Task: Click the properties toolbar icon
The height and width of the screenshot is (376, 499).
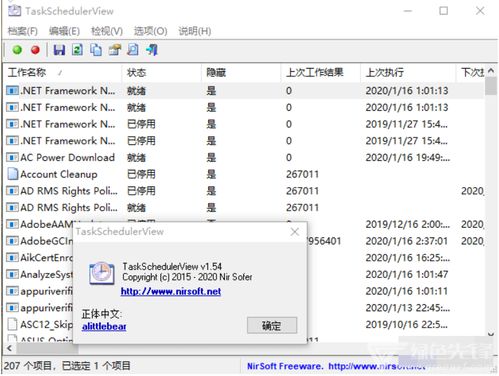Action: pos(115,50)
